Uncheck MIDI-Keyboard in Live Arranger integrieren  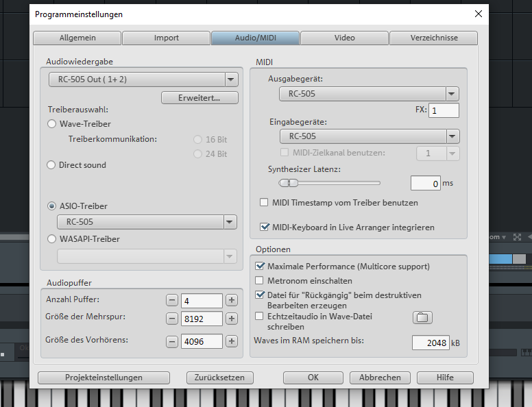[265, 227]
